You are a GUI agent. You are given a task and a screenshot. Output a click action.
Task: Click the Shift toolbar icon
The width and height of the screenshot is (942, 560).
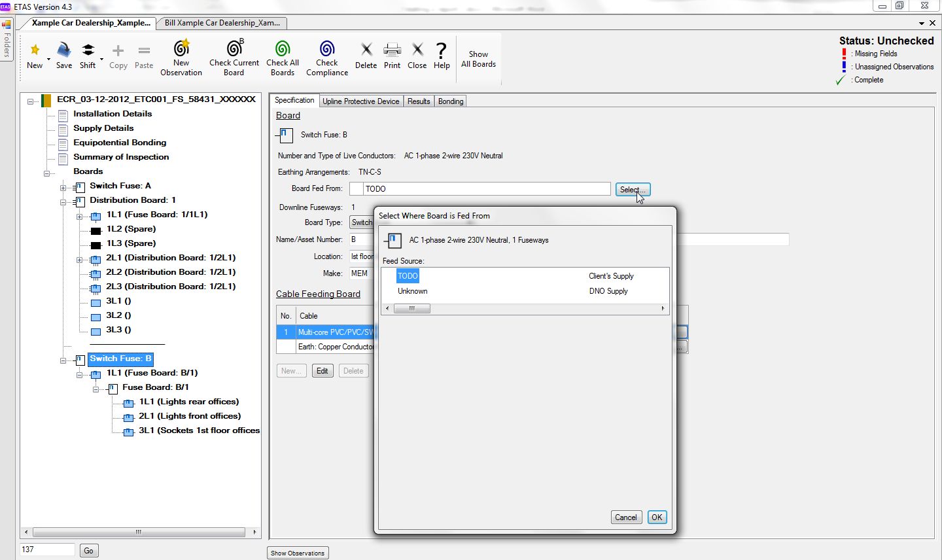point(88,50)
